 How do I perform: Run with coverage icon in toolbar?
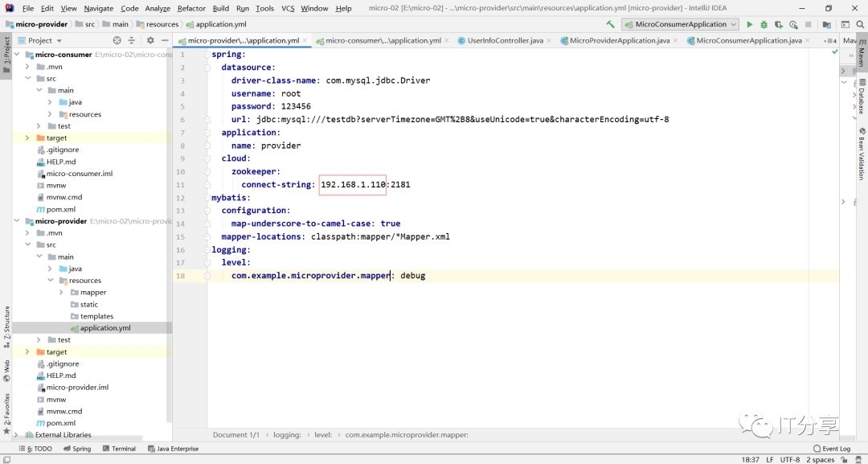click(778, 24)
